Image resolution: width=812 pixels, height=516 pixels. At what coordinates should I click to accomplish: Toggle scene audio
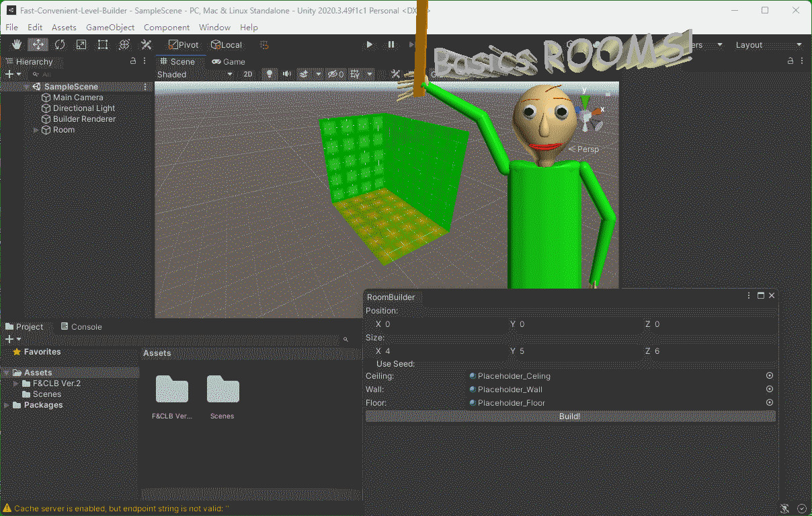(x=287, y=74)
